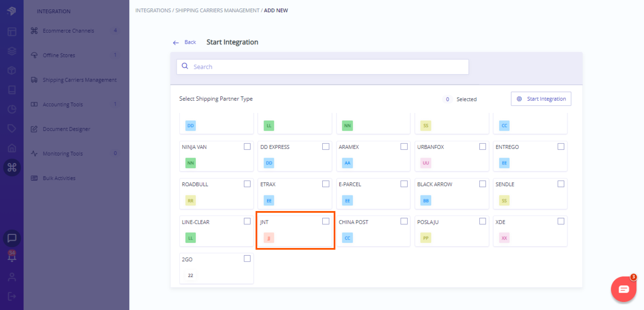The width and height of the screenshot is (644, 310).
Task: Select the ARAMEX checkbox
Action: point(404,147)
